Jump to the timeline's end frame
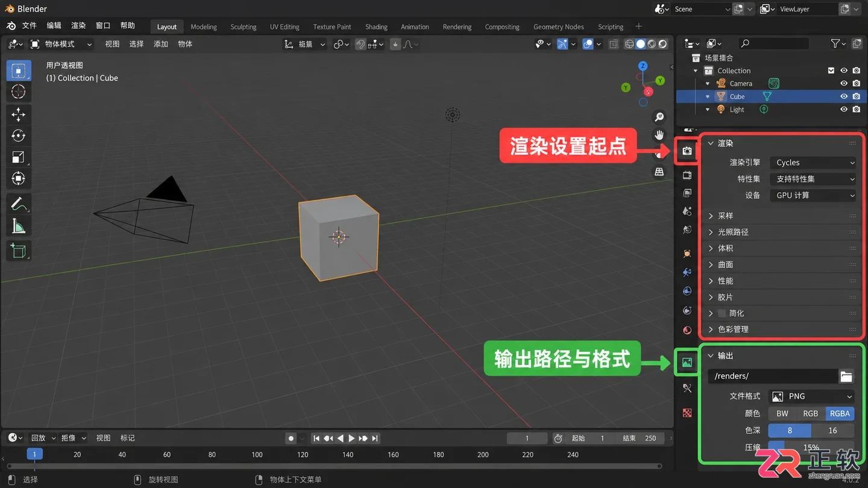 pos(375,439)
